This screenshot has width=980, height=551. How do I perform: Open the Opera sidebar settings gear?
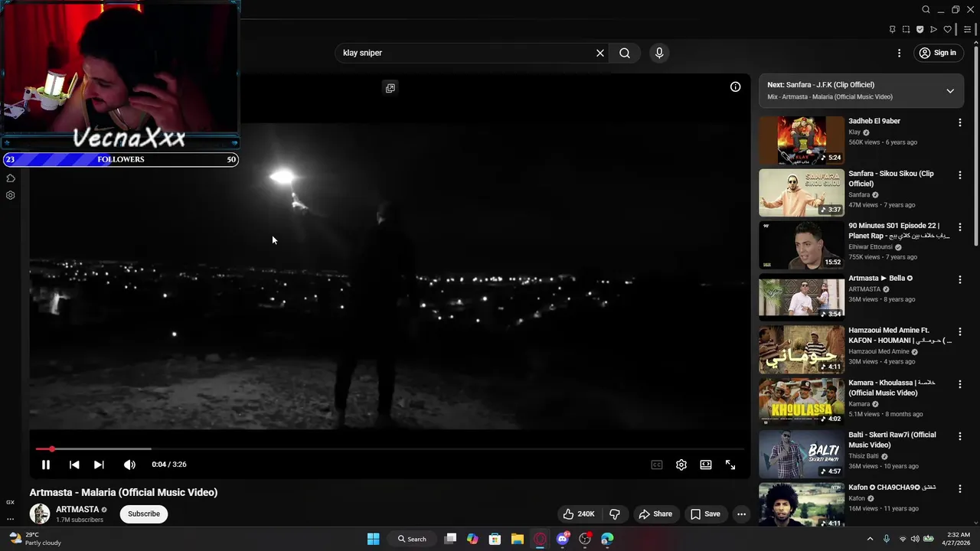tap(10, 195)
